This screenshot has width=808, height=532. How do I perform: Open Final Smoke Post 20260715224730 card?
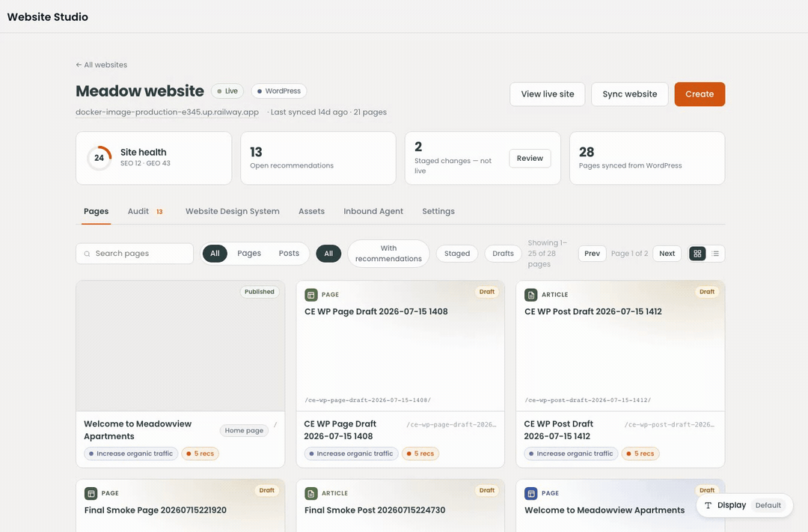pos(400,505)
